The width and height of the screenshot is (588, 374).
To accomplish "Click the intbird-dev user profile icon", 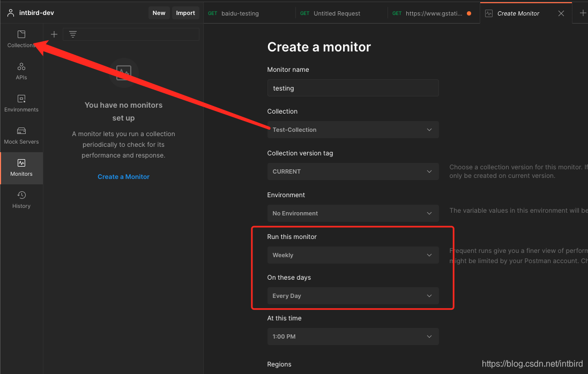I will pyautogui.click(x=11, y=13).
